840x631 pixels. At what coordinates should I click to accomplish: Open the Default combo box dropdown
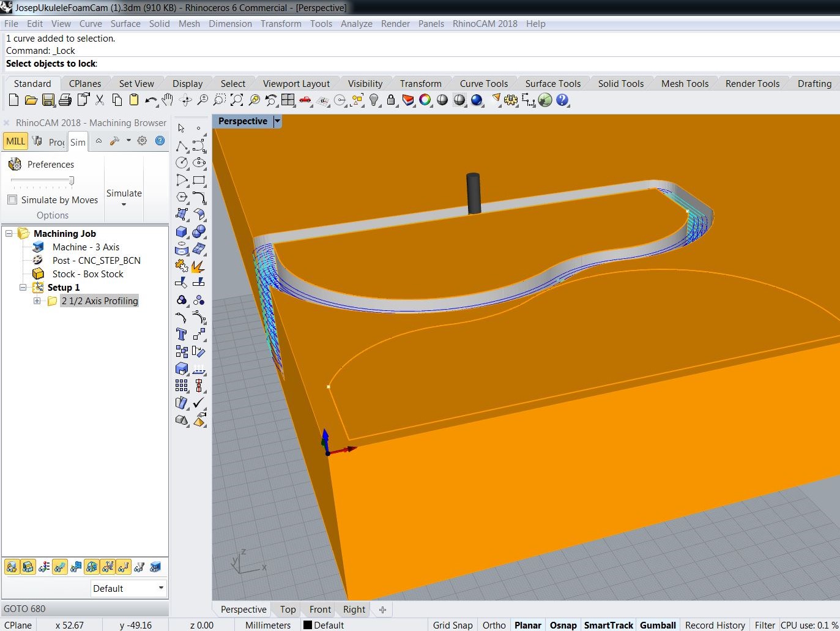161,588
